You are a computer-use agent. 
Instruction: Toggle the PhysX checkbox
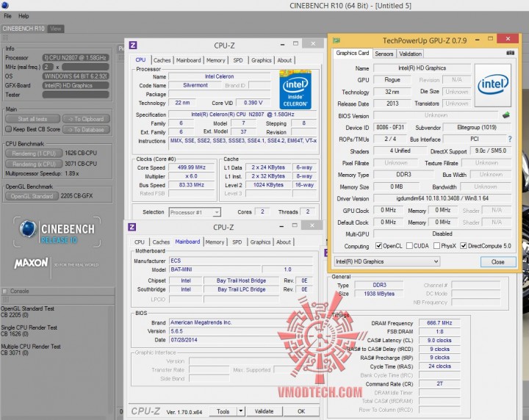[x=436, y=246]
